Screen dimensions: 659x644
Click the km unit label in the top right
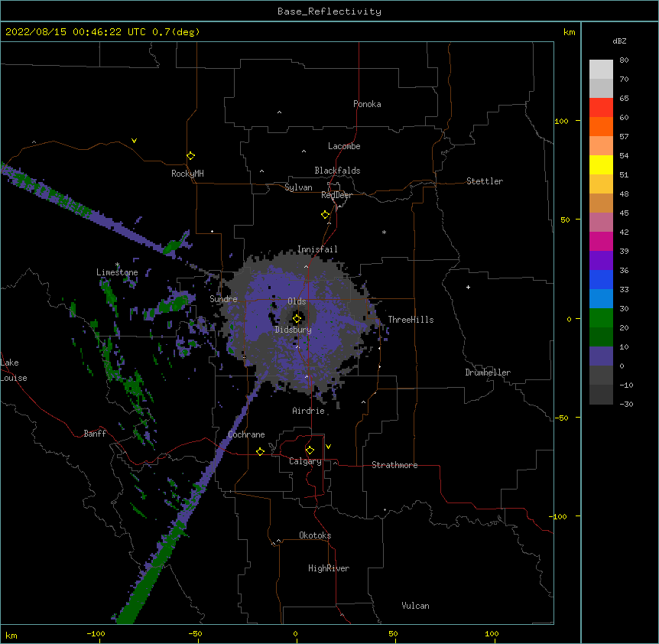(570, 32)
